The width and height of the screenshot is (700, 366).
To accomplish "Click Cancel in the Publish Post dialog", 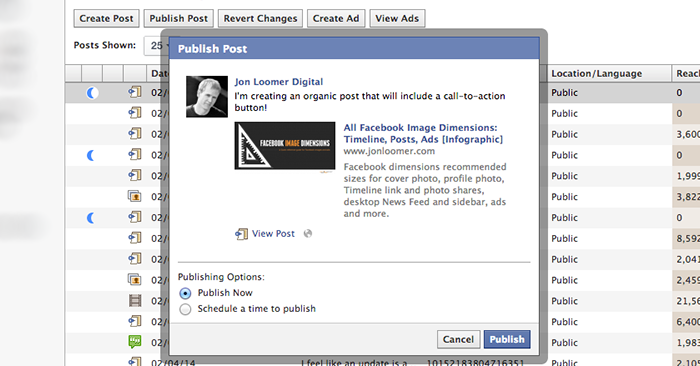I will point(458,339).
